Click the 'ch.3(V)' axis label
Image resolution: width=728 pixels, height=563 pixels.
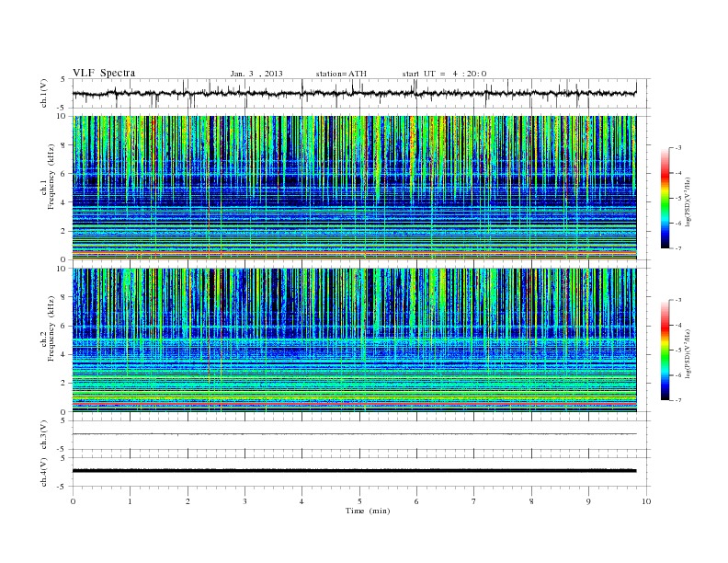click(44, 435)
